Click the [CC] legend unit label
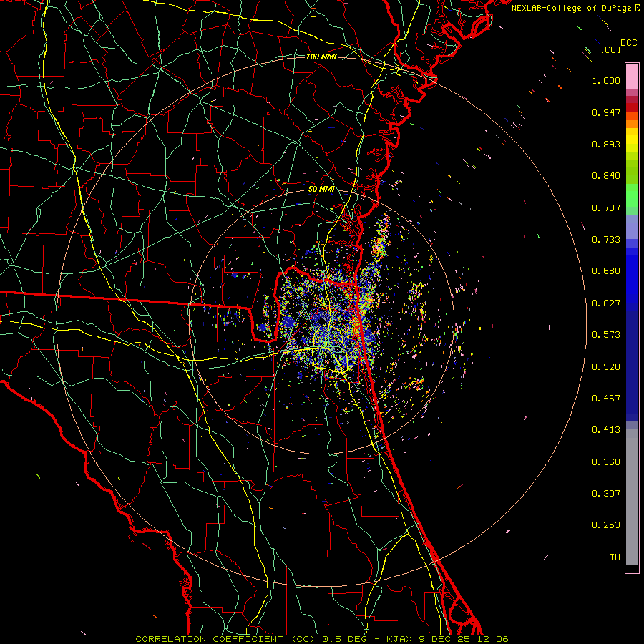The height and width of the screenshot is (644, 644). tap(611, 49)
